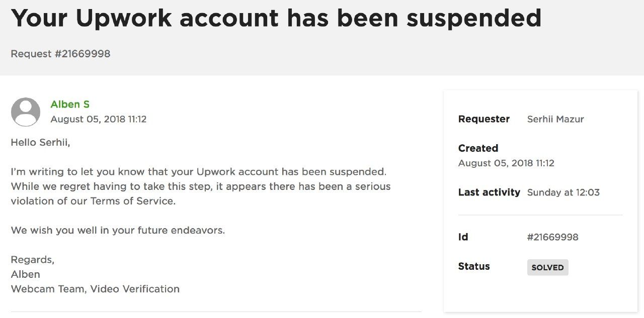Click the gray user avatar icon

pos(26,112)
